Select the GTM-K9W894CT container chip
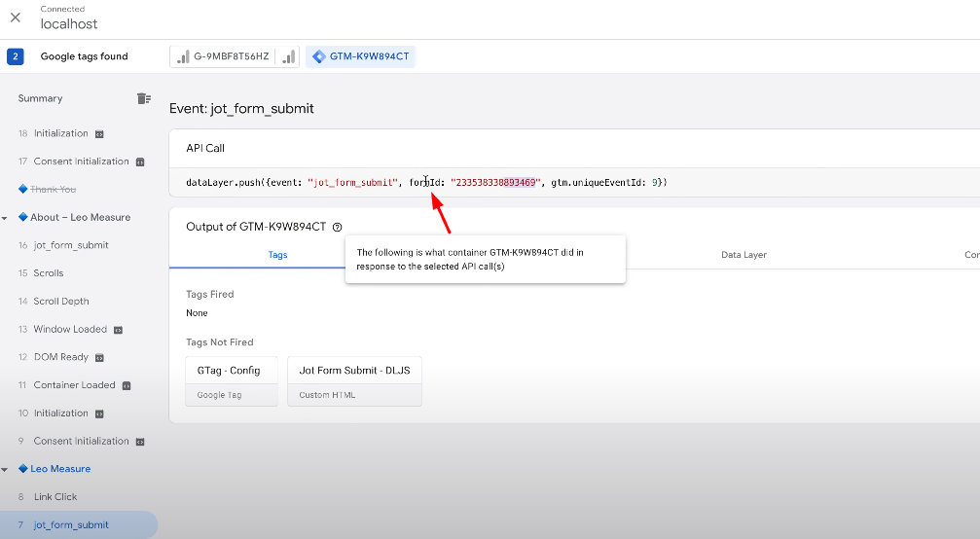 (x=361, y=56)
